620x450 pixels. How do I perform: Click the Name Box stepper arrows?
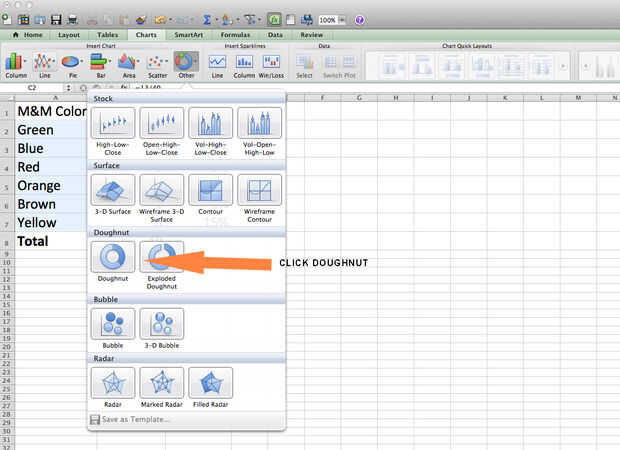pyautogui.click(x=68, y=87)
